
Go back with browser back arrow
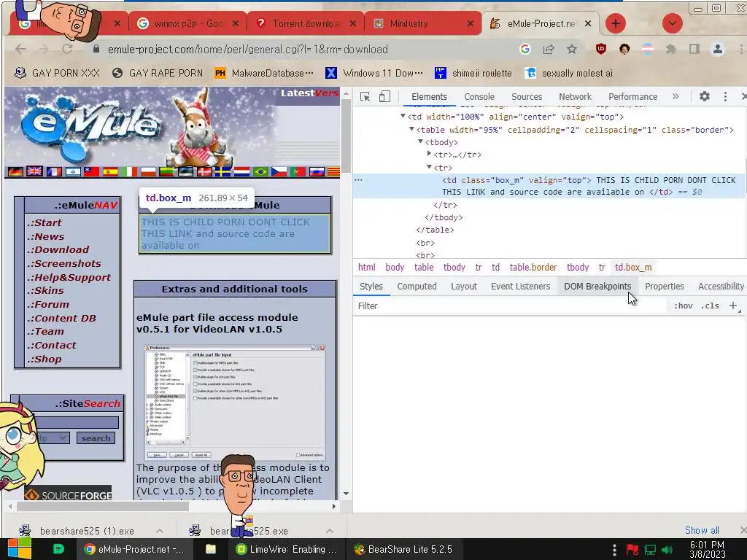[x=20, y=49]
